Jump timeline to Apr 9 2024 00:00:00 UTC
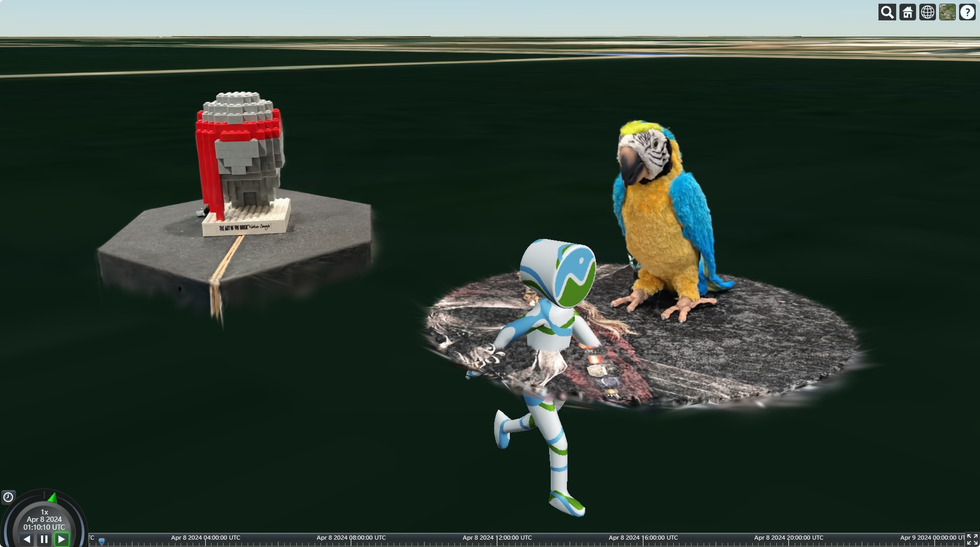This screenshot has width=980, height=547. [x=932, y=538]
